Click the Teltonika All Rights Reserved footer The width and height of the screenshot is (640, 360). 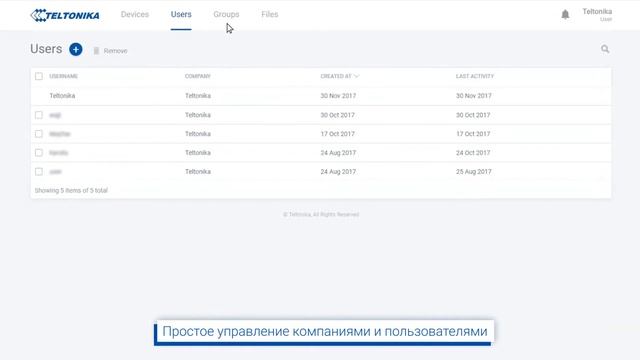[x=321, y=215]
